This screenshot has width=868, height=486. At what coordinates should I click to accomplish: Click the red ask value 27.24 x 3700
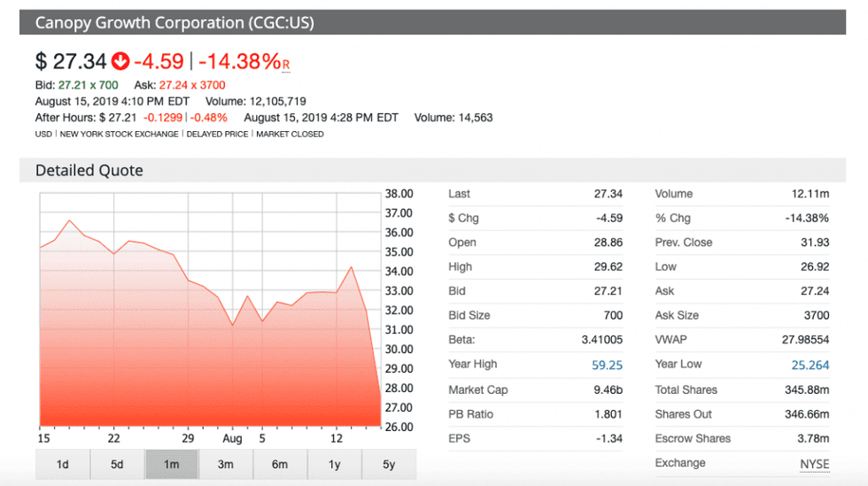tap(192, 85)
